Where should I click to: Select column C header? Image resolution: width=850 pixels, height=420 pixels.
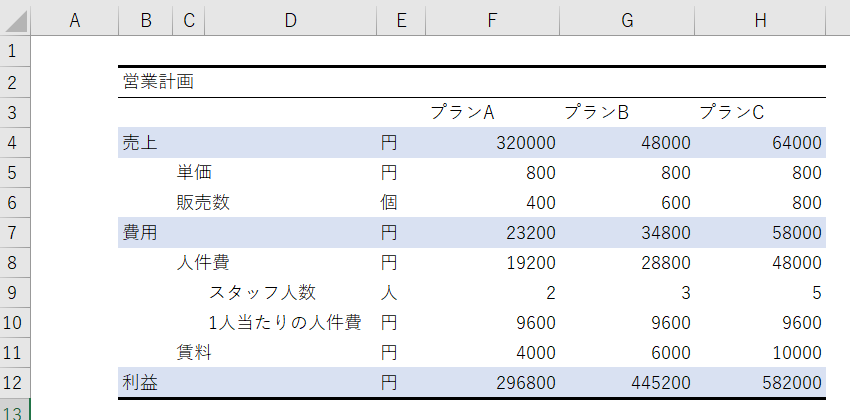[x=189, y=21]
